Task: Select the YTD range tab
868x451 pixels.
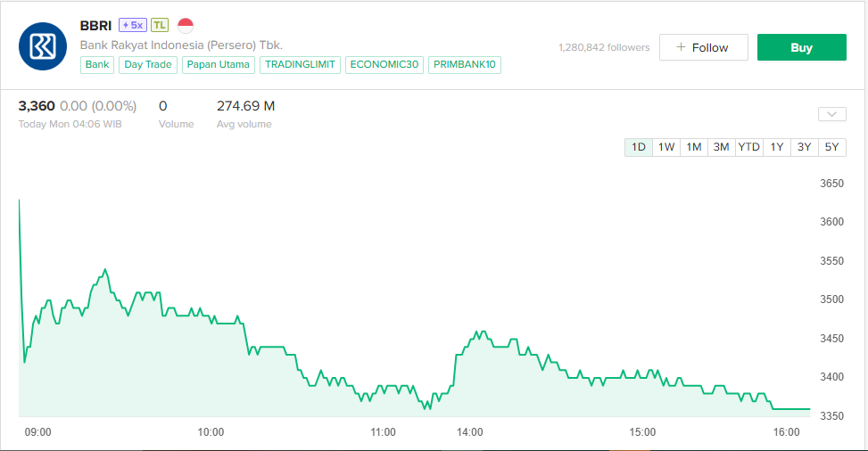Action: (x=749, y=147)
